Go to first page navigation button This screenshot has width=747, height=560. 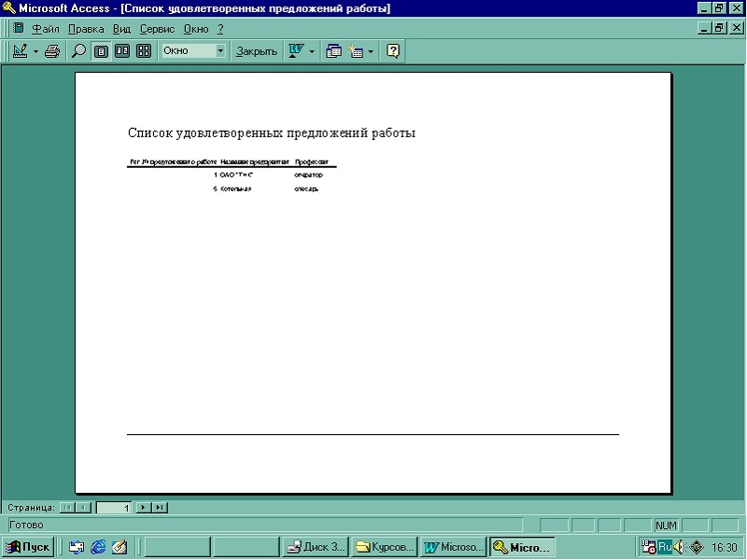[x=67, y=508]
